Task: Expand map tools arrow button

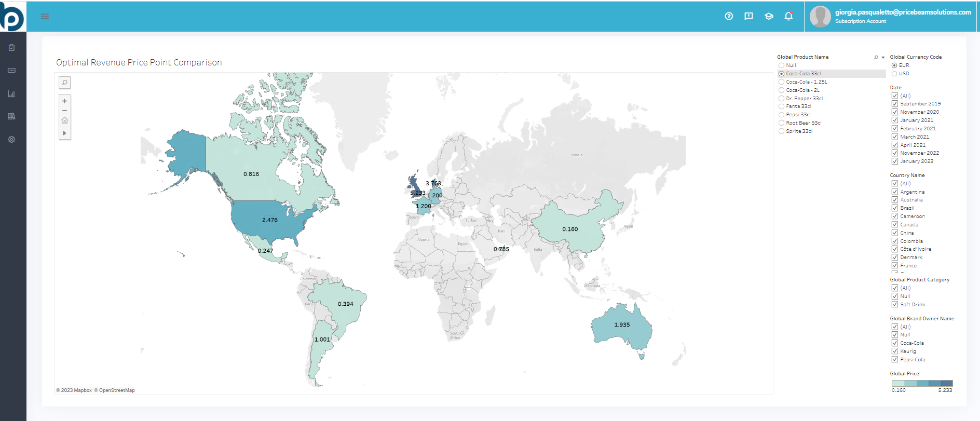Action: [64, 133]
